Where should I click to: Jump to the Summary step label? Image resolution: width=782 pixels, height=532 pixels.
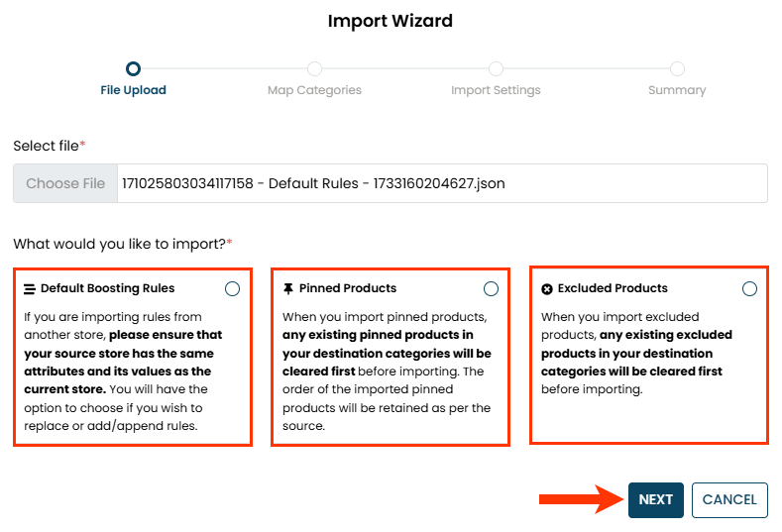677,90
